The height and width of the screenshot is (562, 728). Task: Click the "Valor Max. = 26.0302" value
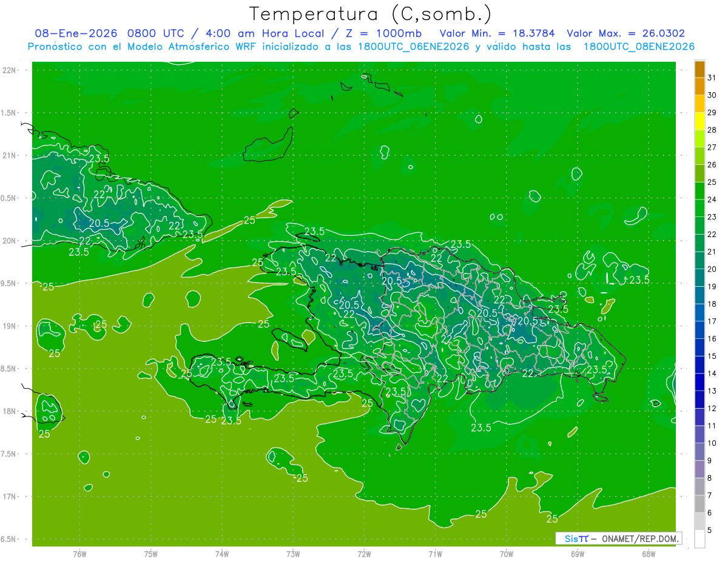625,33
